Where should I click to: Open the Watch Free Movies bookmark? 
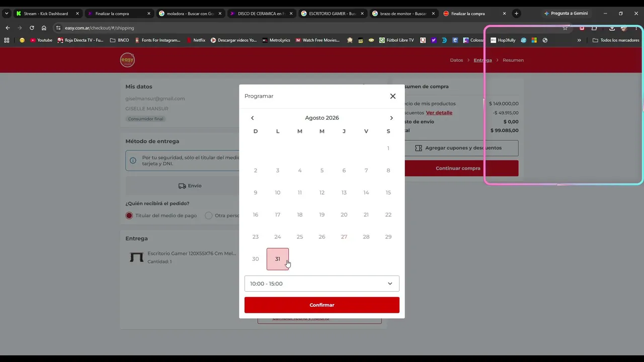317,40
